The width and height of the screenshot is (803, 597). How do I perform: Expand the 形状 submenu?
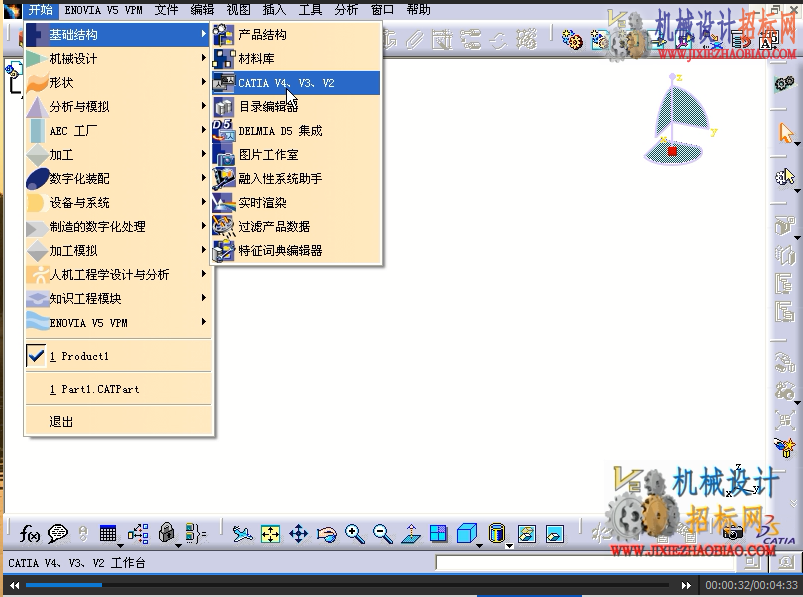[x=118, y=82]
